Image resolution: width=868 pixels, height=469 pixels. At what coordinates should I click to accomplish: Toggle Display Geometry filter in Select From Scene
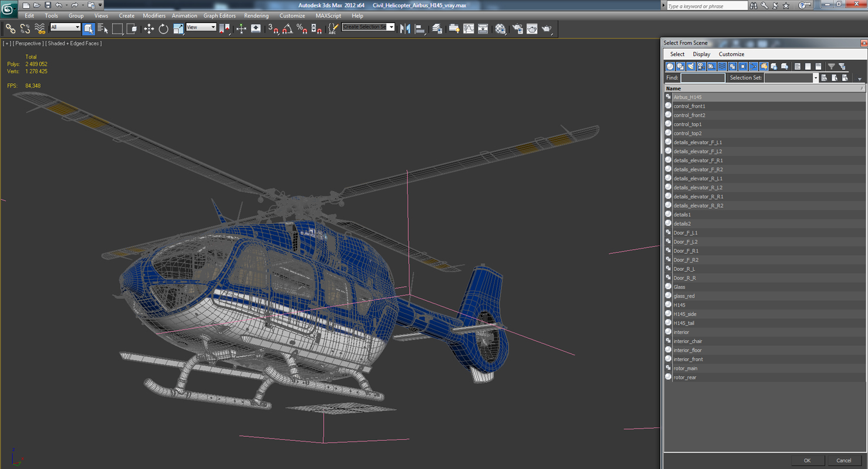coord(670,66)
